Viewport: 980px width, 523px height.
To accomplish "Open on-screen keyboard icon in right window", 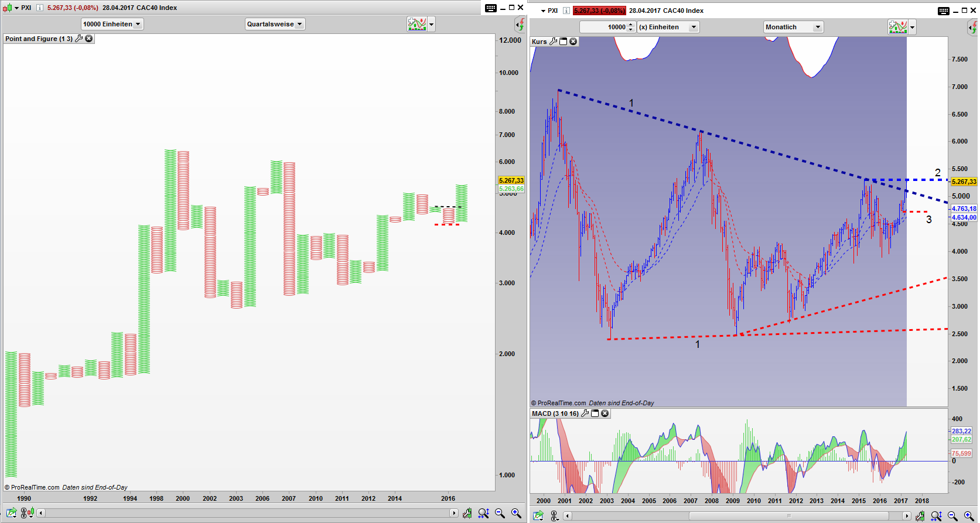I will (944, 11).
